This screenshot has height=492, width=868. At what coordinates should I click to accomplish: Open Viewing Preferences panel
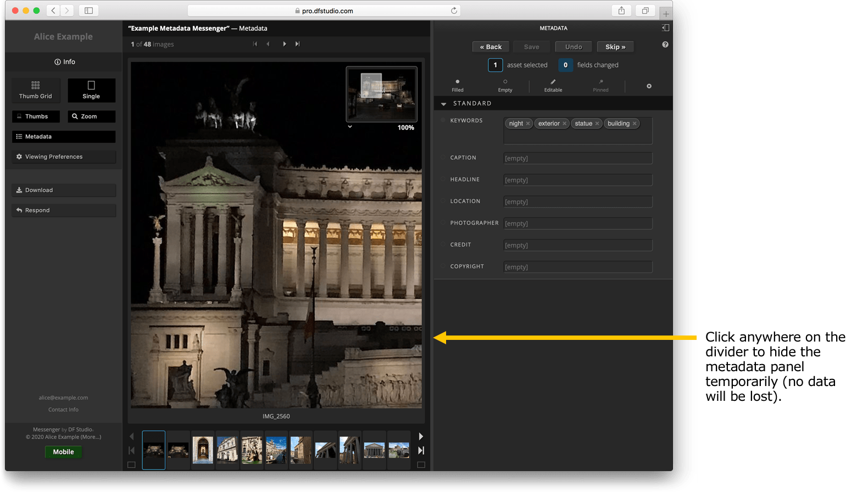pyautogui.click(x=64, y=156)
